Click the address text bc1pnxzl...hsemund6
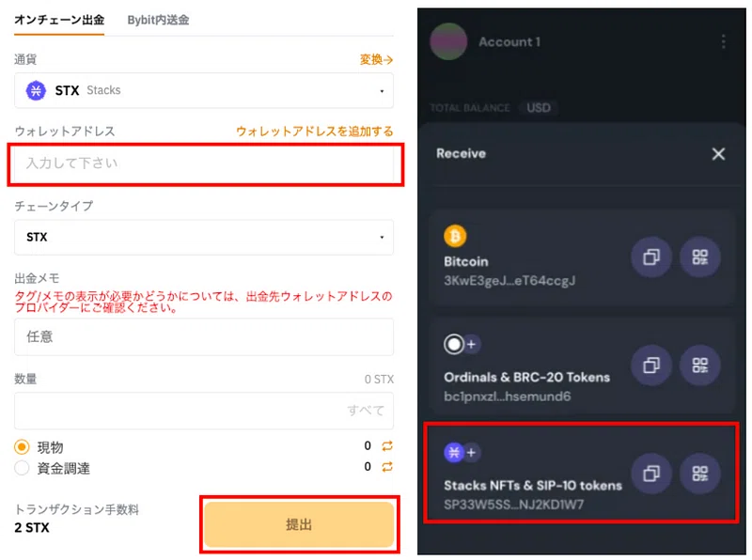Screen dimensions: 752x560 pos(507,397)
